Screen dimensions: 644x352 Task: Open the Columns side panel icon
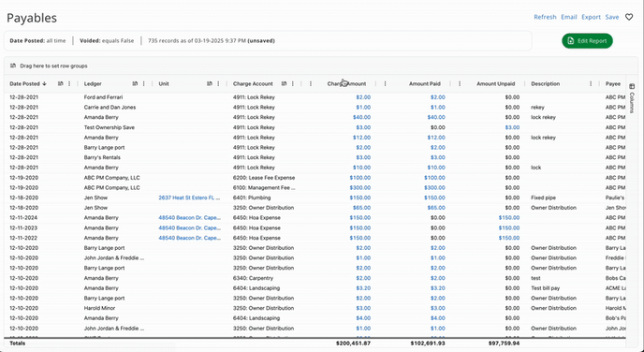(x=632, y=86)
